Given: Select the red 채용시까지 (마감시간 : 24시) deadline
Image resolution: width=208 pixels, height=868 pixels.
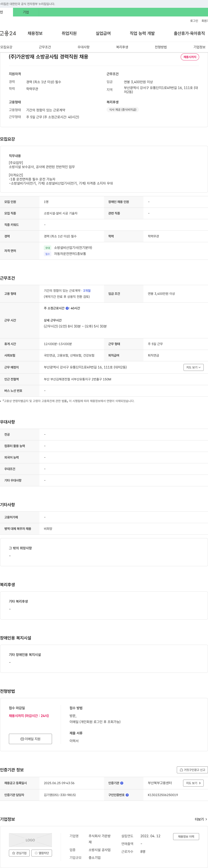Looking at the screenshot, I should coord(29,716).
